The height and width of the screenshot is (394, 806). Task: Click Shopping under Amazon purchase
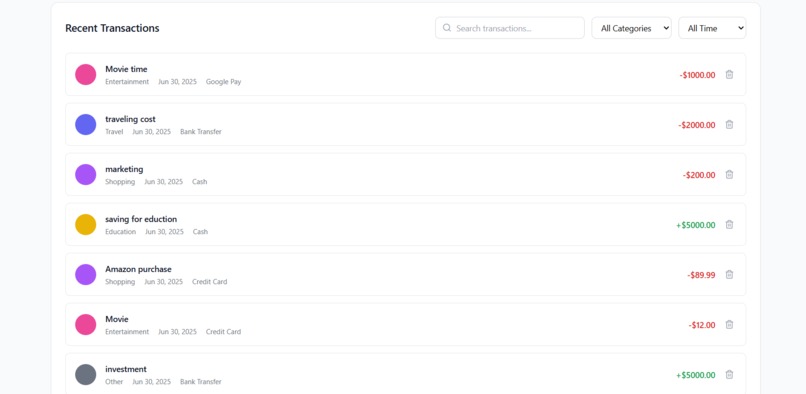click(120, 282)
